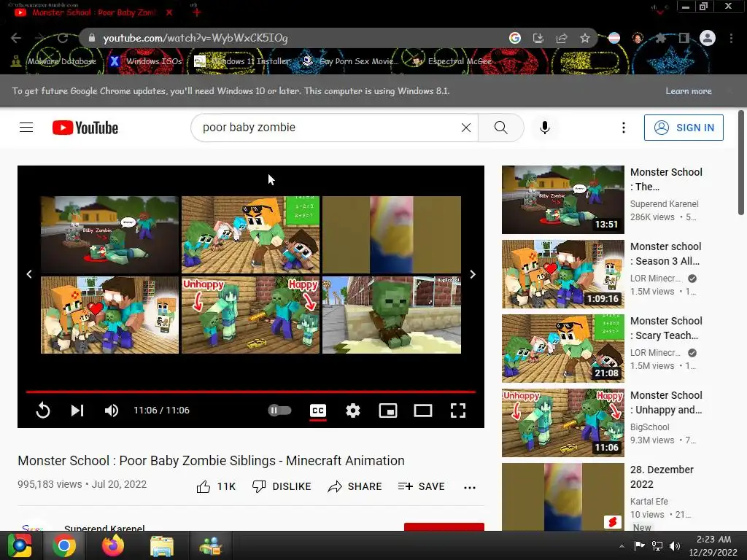Clear the search box with X
747x560 pixels.
[466, 128]
